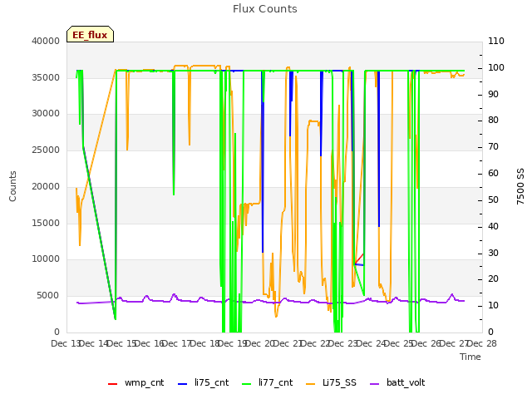The height and width of the screenshot is (399, 532).
Task: Click the EE_flux label box
Action: [90, 34]
